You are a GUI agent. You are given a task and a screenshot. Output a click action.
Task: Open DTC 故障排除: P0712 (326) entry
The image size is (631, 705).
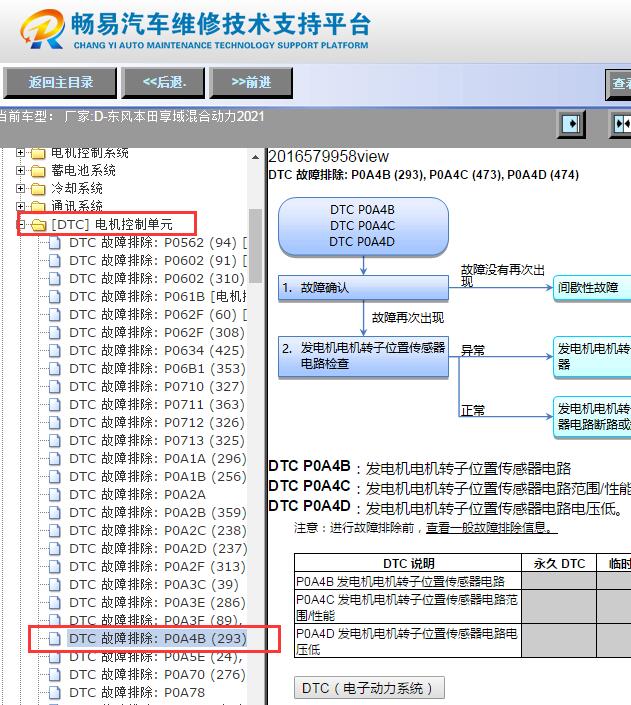(157, 423)
